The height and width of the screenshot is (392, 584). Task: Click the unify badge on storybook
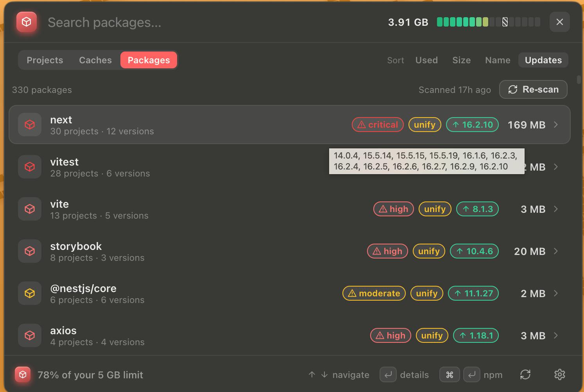tap(429, 251)
